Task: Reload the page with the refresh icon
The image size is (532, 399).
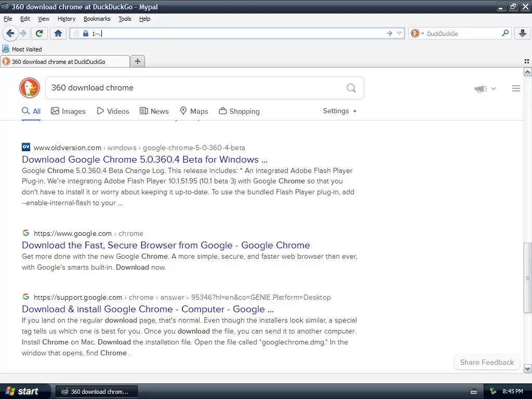Action: (39, 33)
